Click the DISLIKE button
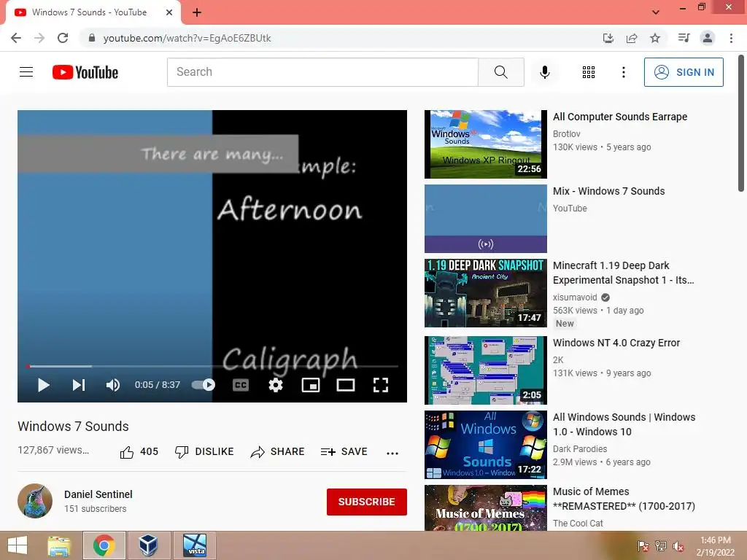Image resolution: width=747 pixels, height=560 pixels. tap(204, 451)
